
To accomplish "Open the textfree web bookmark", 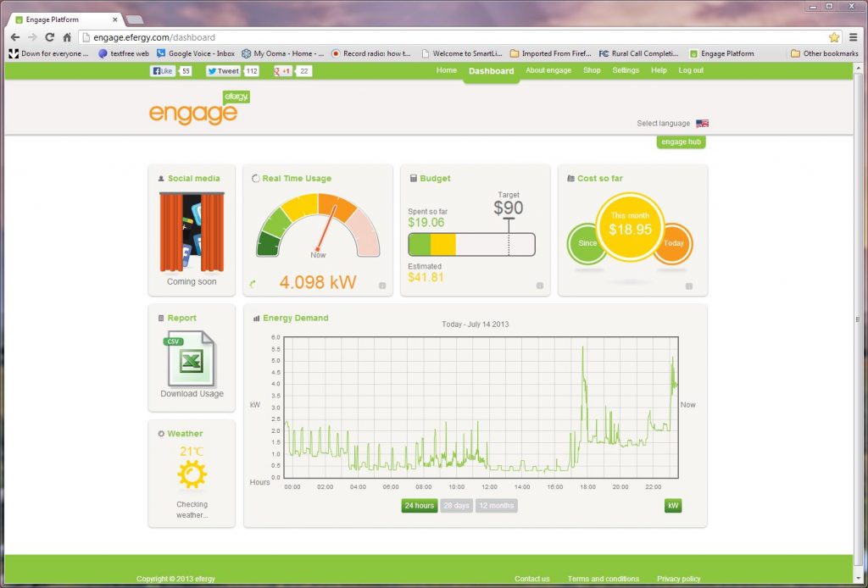I will [124, 53].
